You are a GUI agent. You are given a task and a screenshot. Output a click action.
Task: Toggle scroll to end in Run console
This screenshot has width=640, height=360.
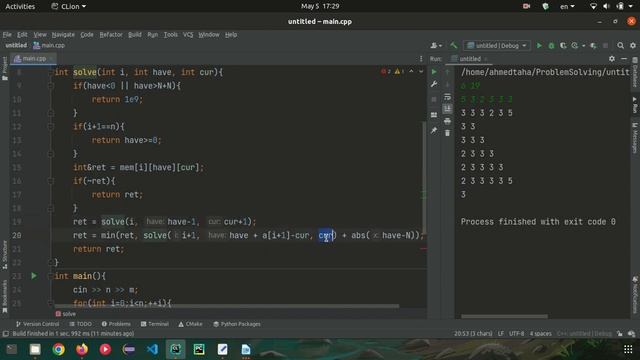point(447,109)
